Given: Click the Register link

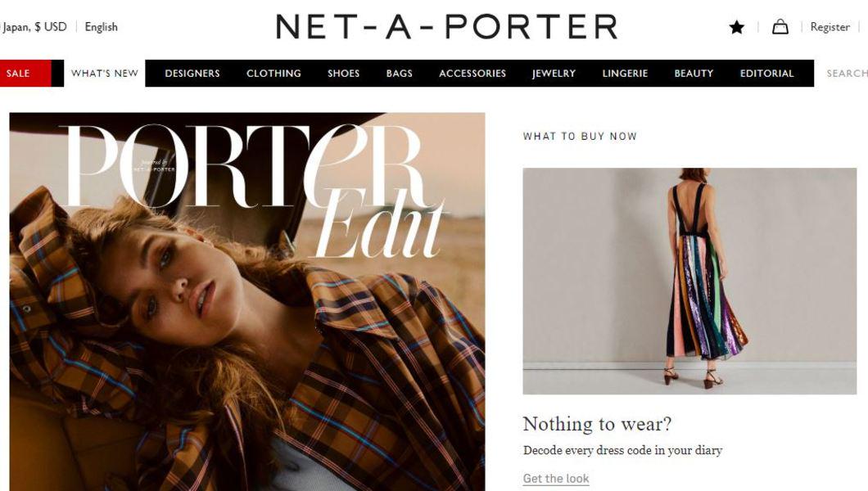Looking at the screenshot, I should tap(830, 27).
